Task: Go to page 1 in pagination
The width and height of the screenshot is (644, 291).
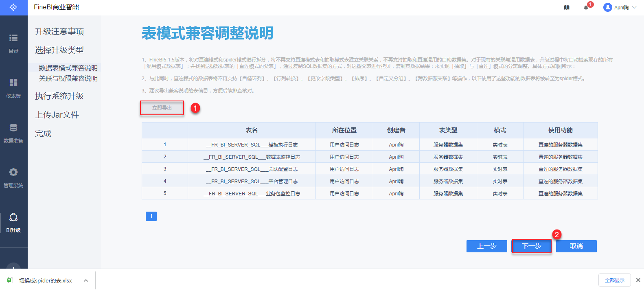Action: tap(151, 216)
